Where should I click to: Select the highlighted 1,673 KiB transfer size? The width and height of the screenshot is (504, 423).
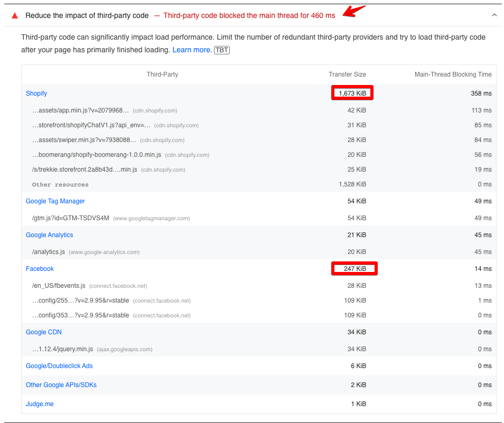pyautogui.click(x=352, y=93)
